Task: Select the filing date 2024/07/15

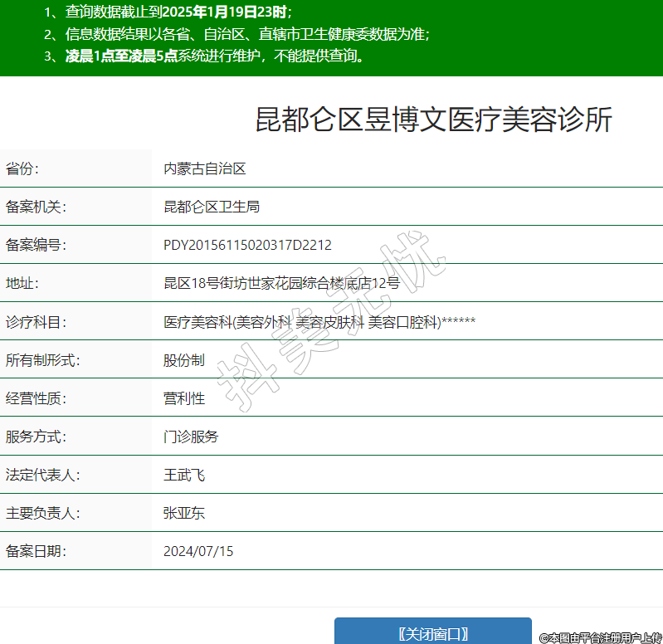Action: click(198, 551)
